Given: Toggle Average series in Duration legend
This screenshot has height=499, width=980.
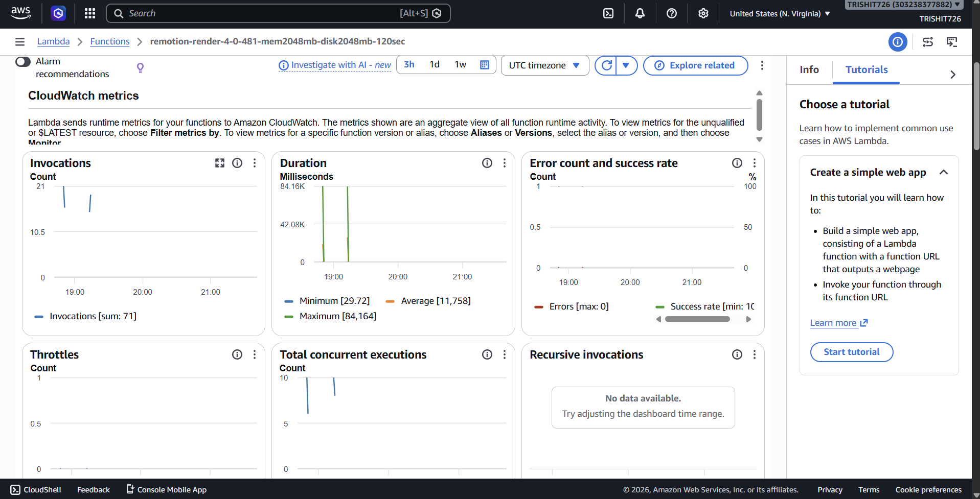Looking at the screenshot, I should (428, 301).
